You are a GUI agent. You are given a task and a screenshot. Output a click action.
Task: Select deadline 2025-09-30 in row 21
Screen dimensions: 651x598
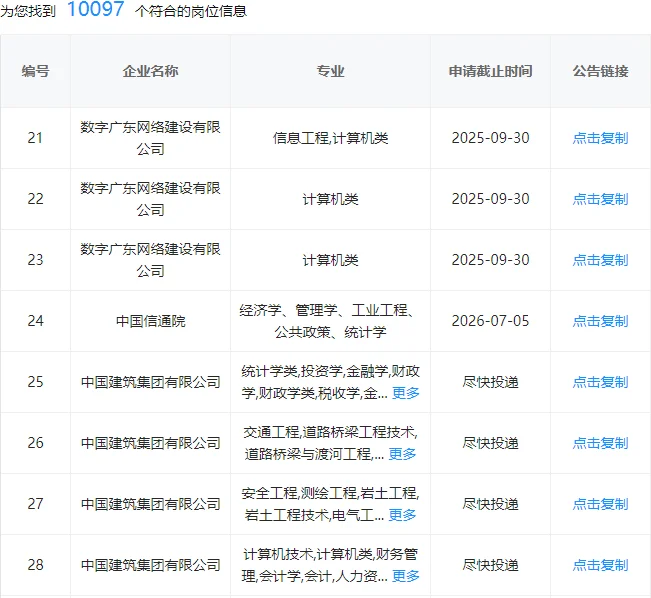coord(490,138)
